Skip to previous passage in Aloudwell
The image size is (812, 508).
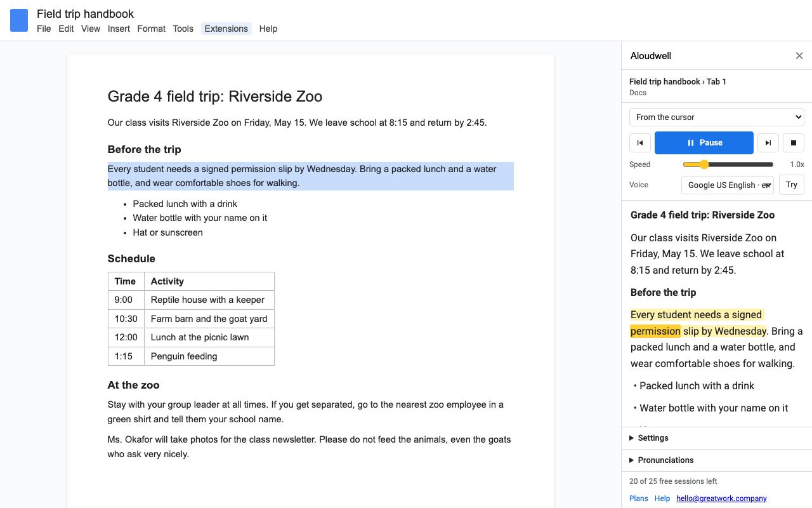click(x=640, y=143)
